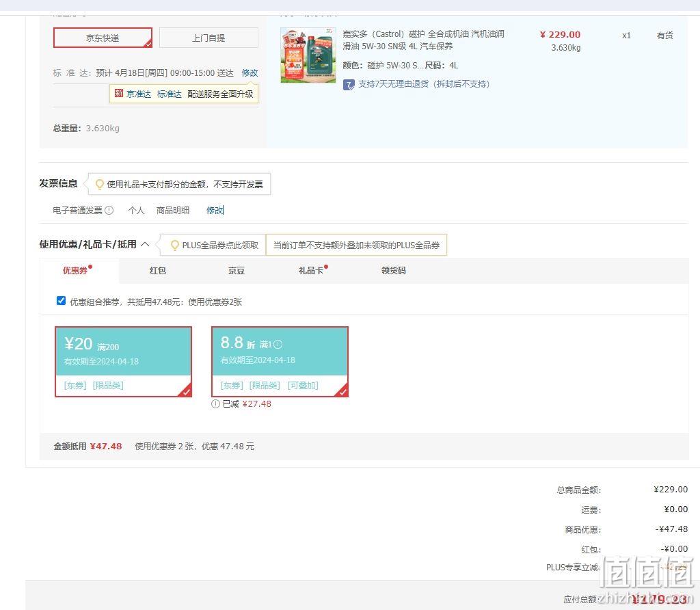Uncheck the 优惠组合推荐 checkbox

click(x=61, y=300)
